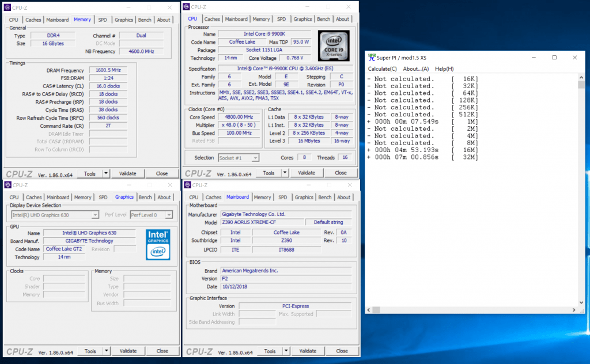590x364 pixels.
Task: Click Tools button in the CPU window
Action: point(268,173)
